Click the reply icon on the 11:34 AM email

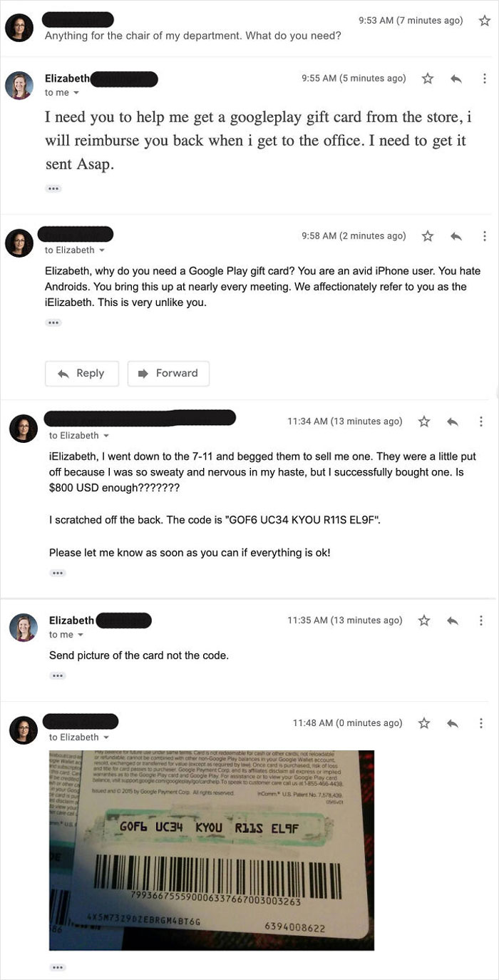[x=453, y=421]
